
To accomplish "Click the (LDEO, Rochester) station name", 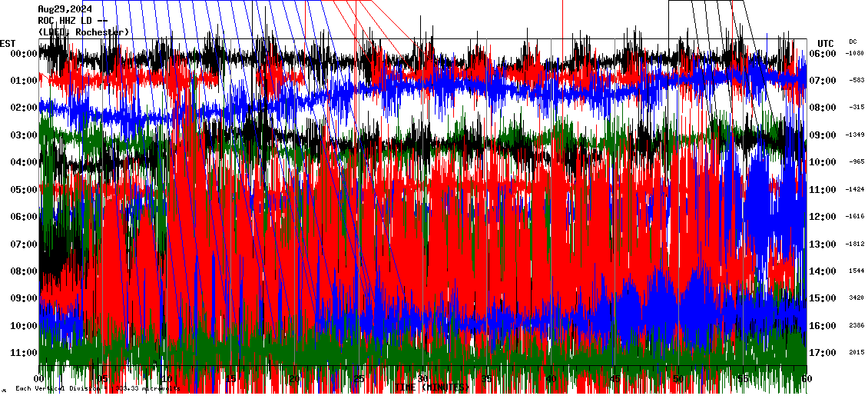I will (x=84, y=32).
